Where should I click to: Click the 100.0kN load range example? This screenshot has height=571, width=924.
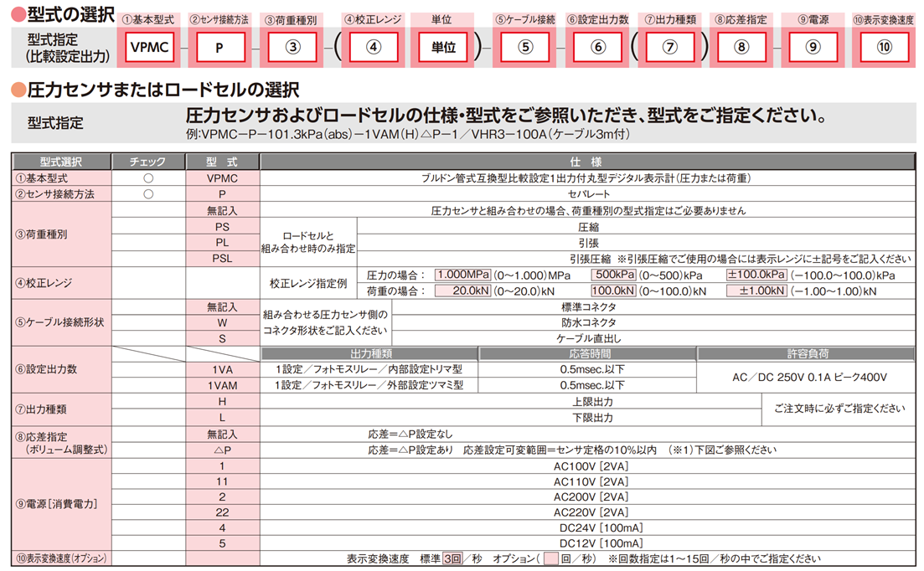pos(614,291)
